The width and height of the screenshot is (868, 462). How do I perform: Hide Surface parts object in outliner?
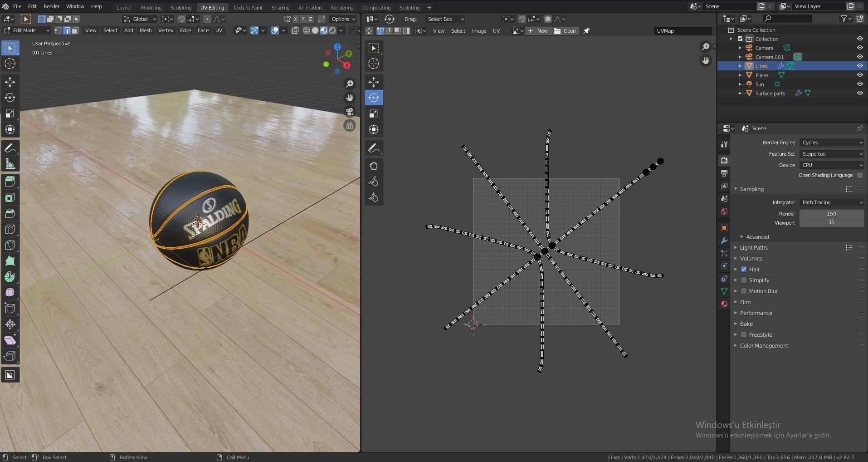[859, 93]
